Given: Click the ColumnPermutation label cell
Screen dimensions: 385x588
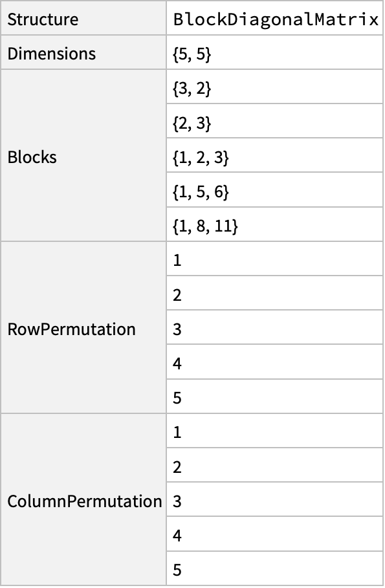Looking at the screenshot, I should (83, 500).
